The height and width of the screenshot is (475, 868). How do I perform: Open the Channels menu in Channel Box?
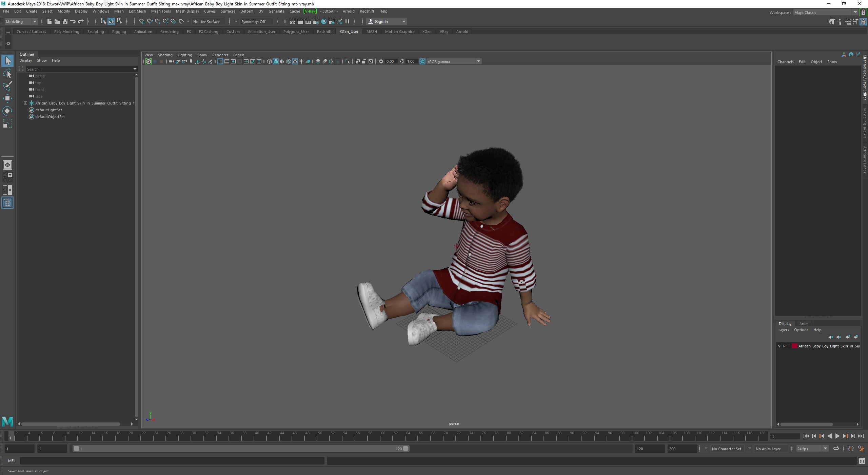785,62
